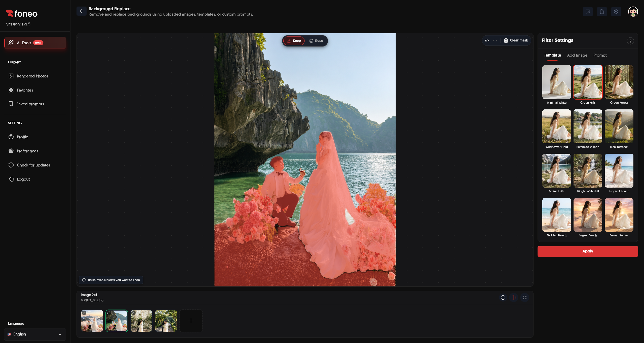Switch to the Add Image tab
Screen dimensions: 644x343
577,55
